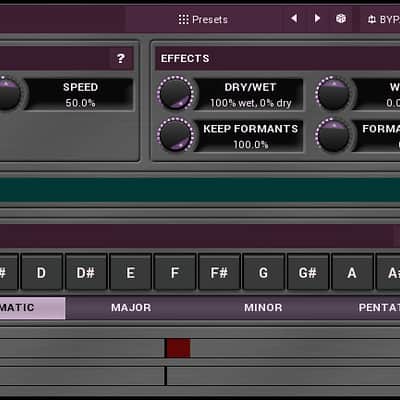Select the Pentatonic scale tab
The image size is (400, 400).
coord(365,308)
